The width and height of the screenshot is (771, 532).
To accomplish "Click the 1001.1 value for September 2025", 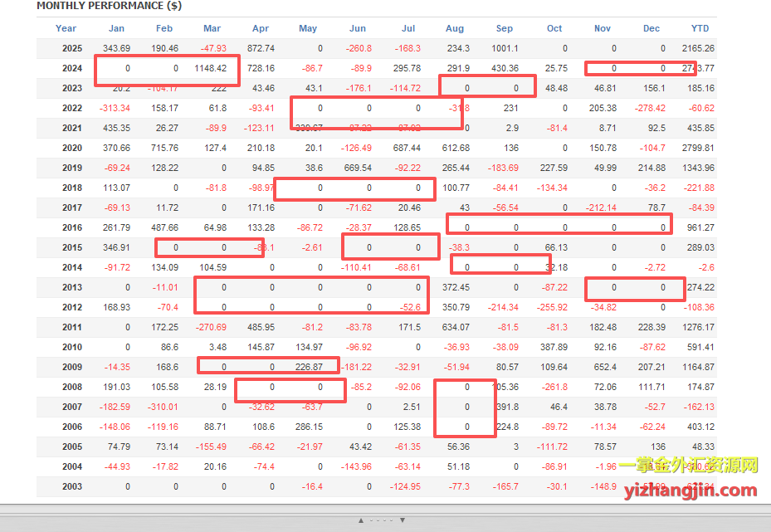I will (x=504, y=48).
